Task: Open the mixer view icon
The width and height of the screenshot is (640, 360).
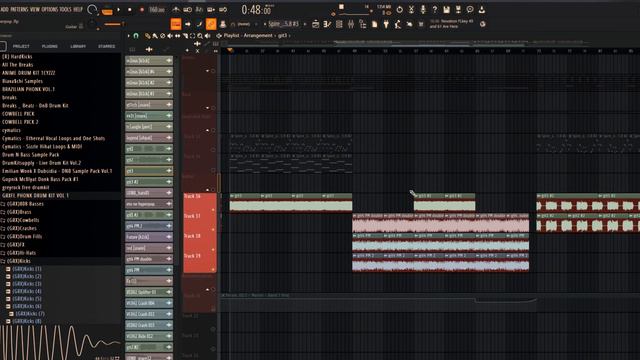Action: click(x=351, y=24)
